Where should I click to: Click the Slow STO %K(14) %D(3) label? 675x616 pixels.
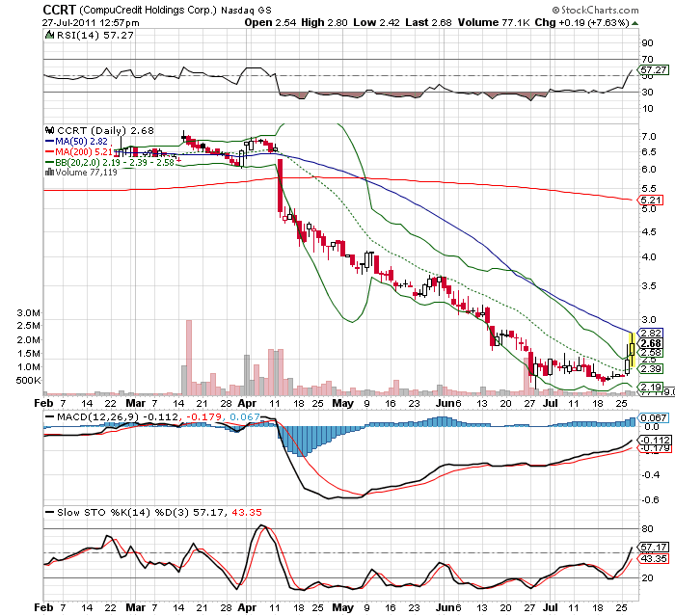(x=123, y=512)
